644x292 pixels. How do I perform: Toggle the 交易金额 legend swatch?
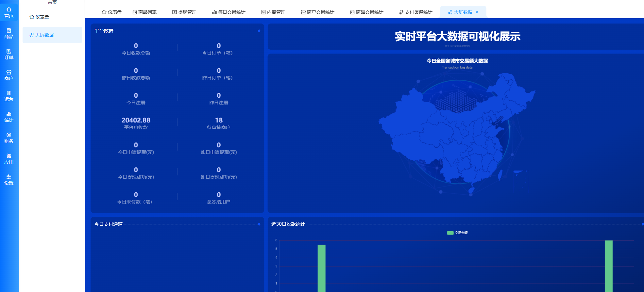point(450,233)
